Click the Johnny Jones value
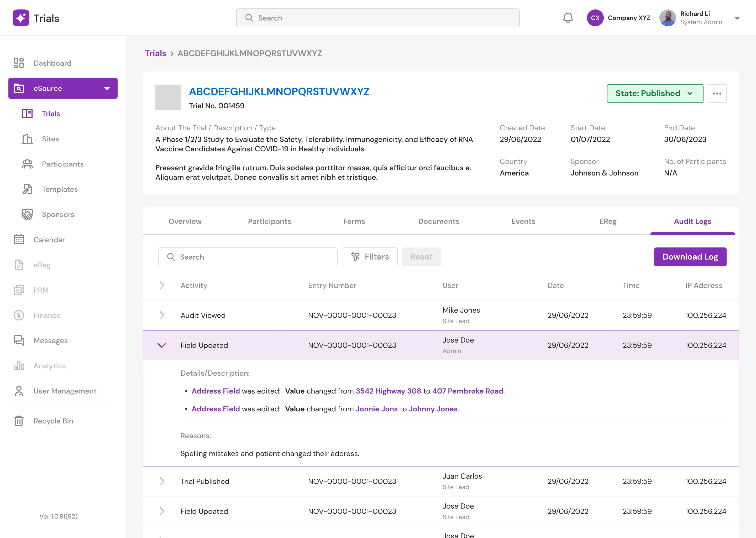 tap(433, 409)
